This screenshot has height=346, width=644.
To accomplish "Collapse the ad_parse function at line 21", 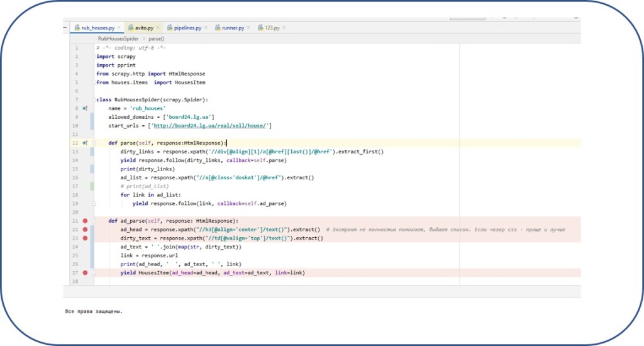I will [x=94, y=221].
